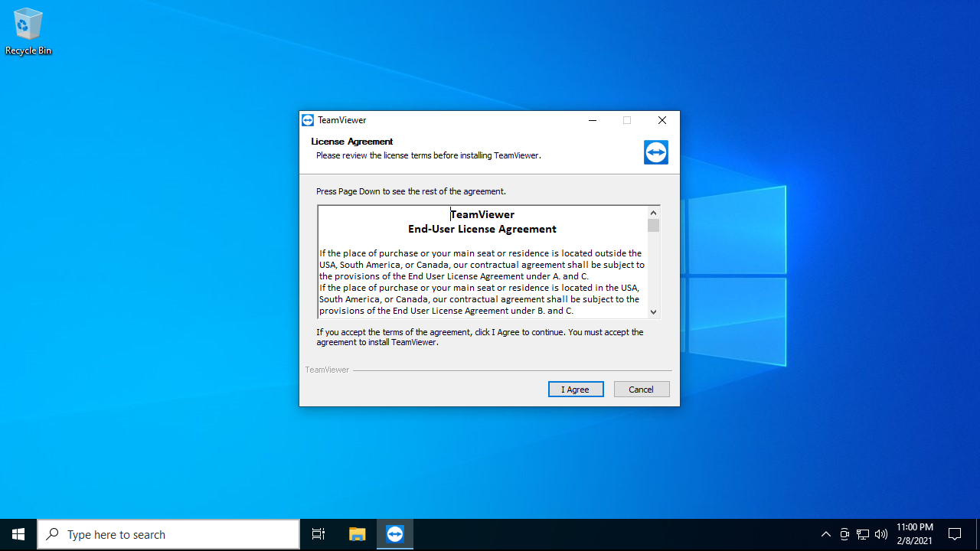Open Task View from the taskbar
The width and height of the screenshot is (980, 551).
point(318,534)
